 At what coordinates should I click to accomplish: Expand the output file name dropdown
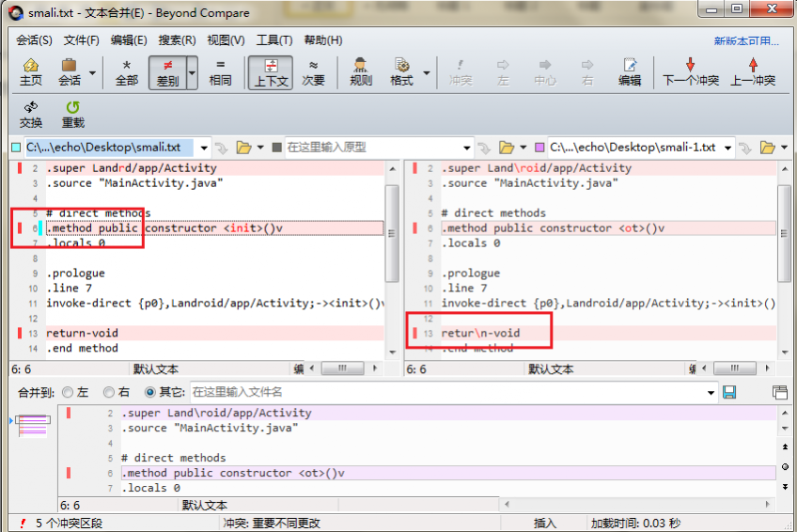click(711, 393)
